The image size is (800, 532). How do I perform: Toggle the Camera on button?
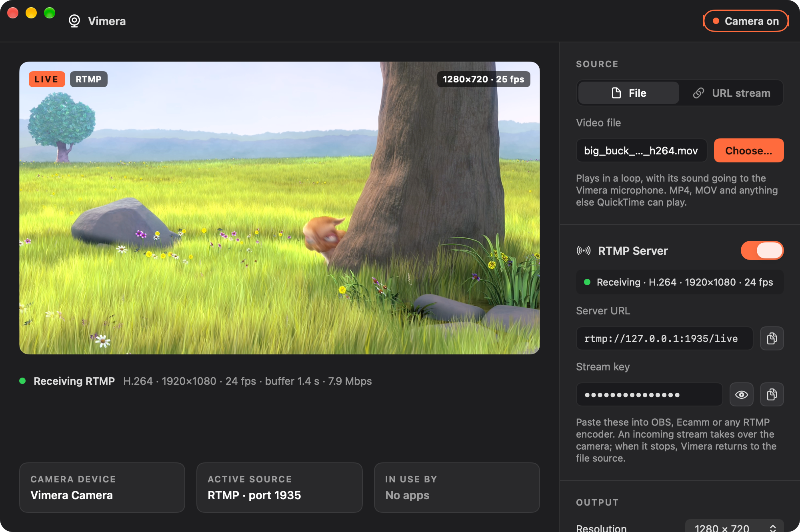click(x=746, y=21)
